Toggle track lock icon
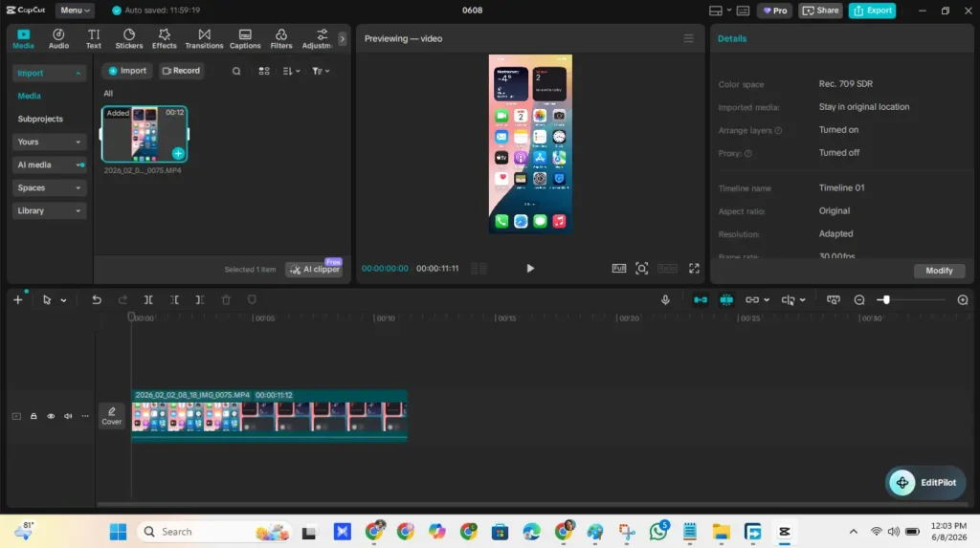 coord(33,416)
